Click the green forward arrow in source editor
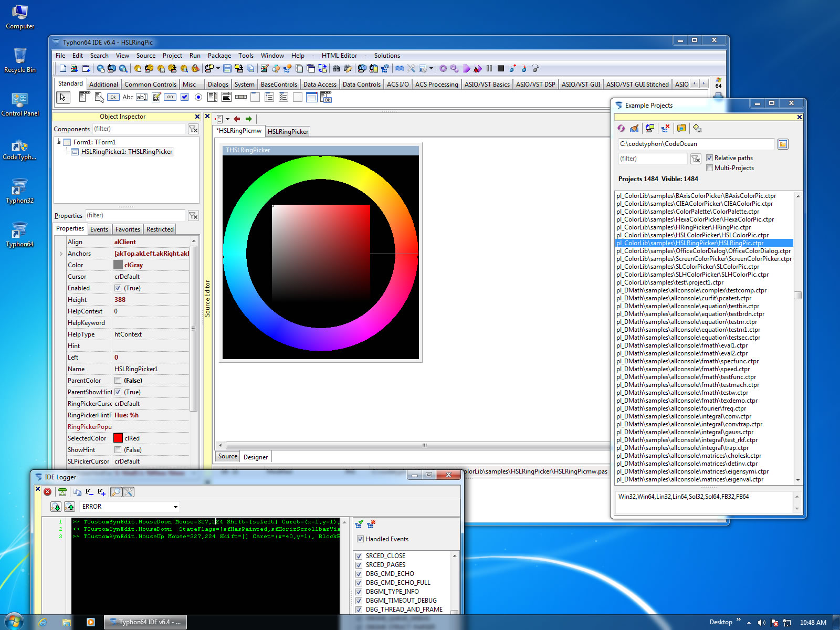 click(x=249, y=119)
